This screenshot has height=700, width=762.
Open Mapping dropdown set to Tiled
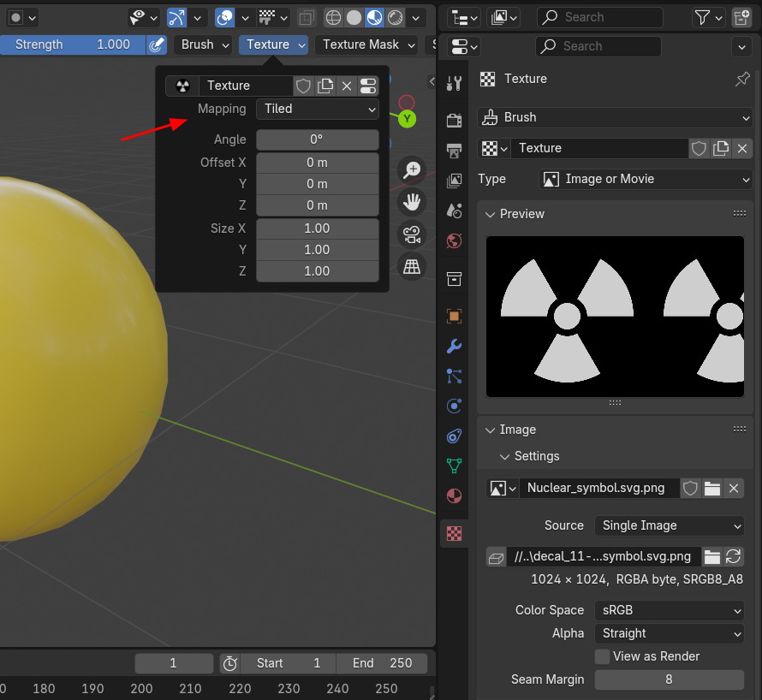318,109
